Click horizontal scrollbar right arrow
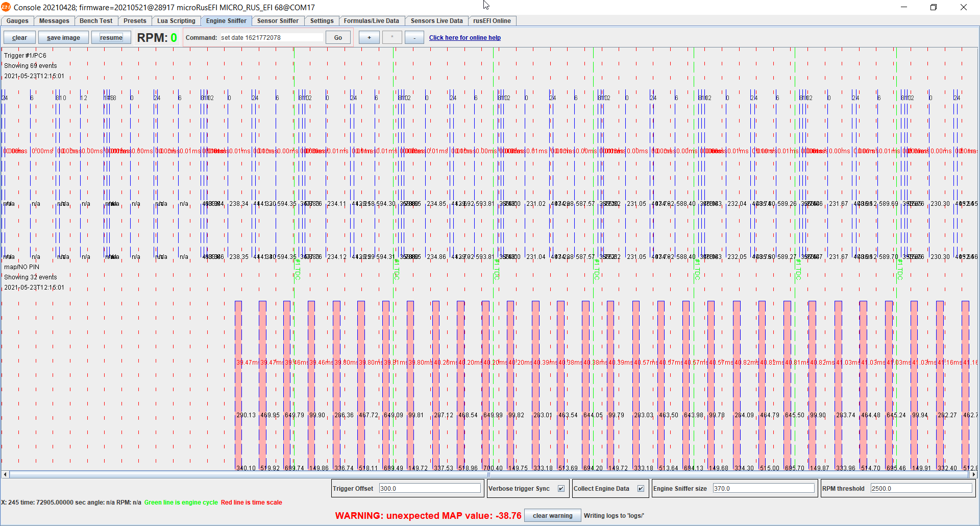Viewport: 980px width, 526px height. pyautogui.click(x=973, y=474)
